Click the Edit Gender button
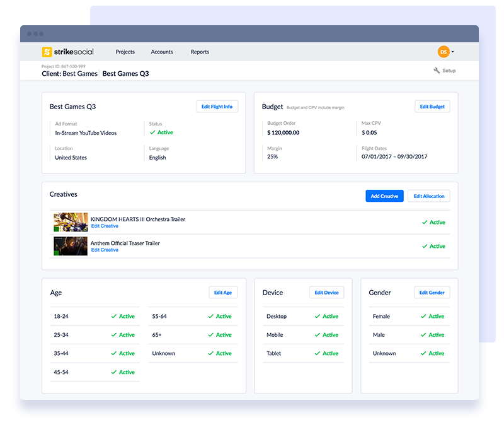Screen dimensions: 504x427 [432, 293]
